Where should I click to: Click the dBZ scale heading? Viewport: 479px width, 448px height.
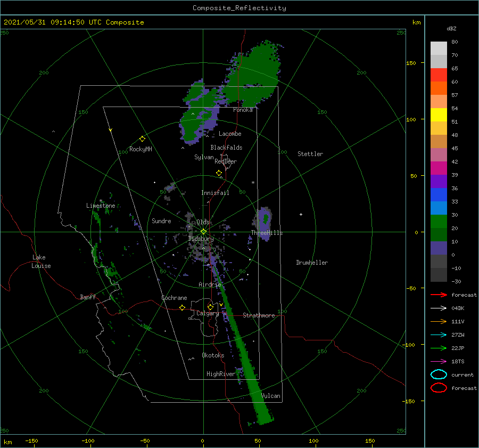(x=451, y=28)
